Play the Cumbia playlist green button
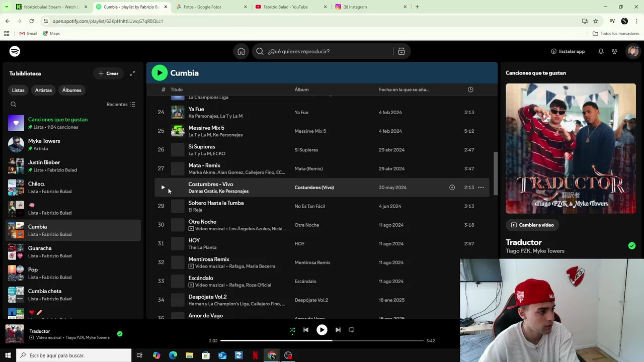This screenshot has width=644, height=362. 159,73
